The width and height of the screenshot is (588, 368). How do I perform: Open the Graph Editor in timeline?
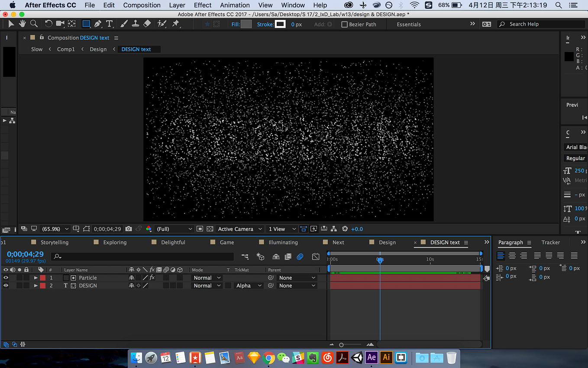point(316,257)
